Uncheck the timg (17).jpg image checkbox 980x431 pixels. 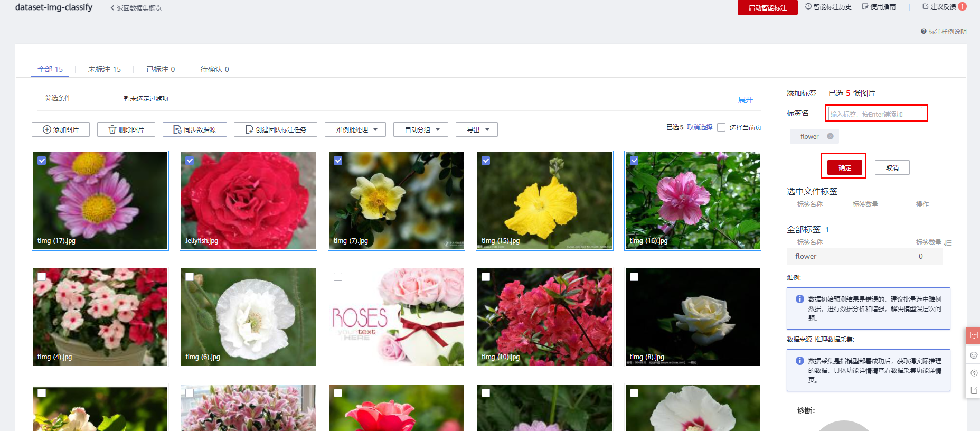point(42,161)
